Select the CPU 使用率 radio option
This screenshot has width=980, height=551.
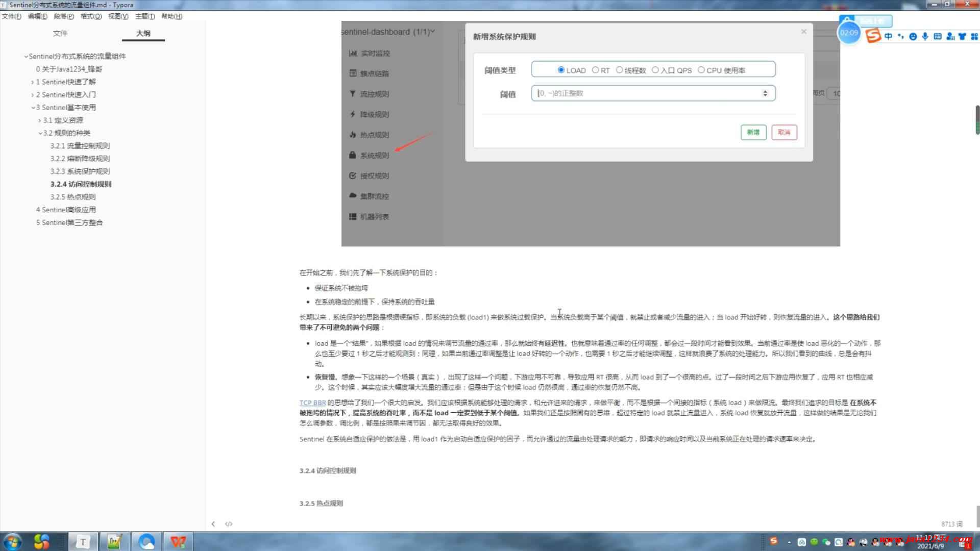pos(701,70)
